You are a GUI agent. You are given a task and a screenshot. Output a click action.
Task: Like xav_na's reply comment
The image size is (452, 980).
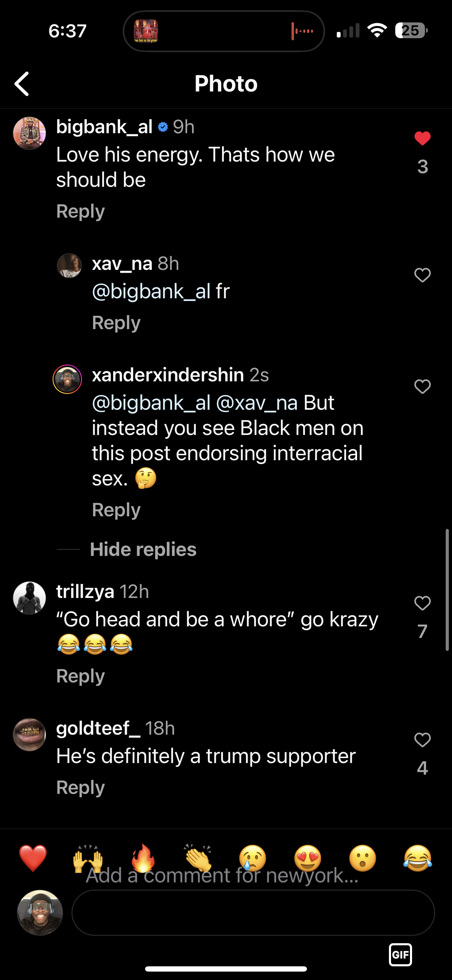(422, 275)
